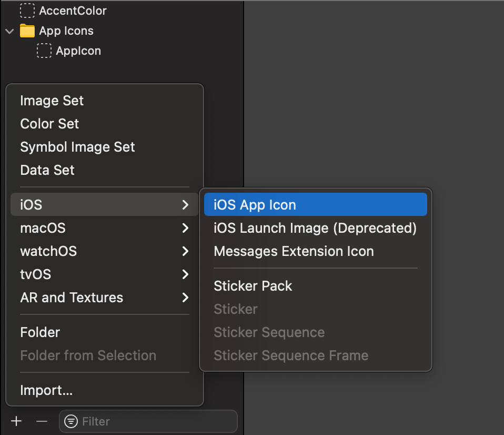Screen dimensions: 504x435
Task: Expand the macOS submenu arrow
Action: pos(185,228)
